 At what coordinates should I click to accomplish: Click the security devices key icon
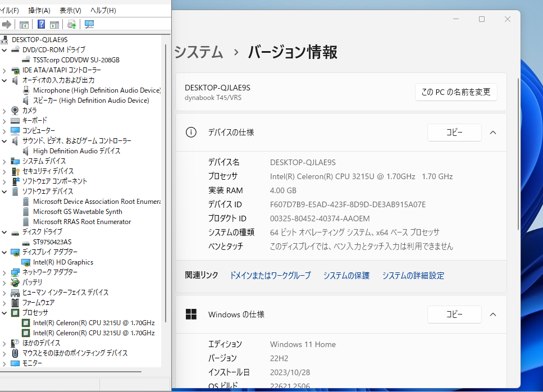coord(16,171)
